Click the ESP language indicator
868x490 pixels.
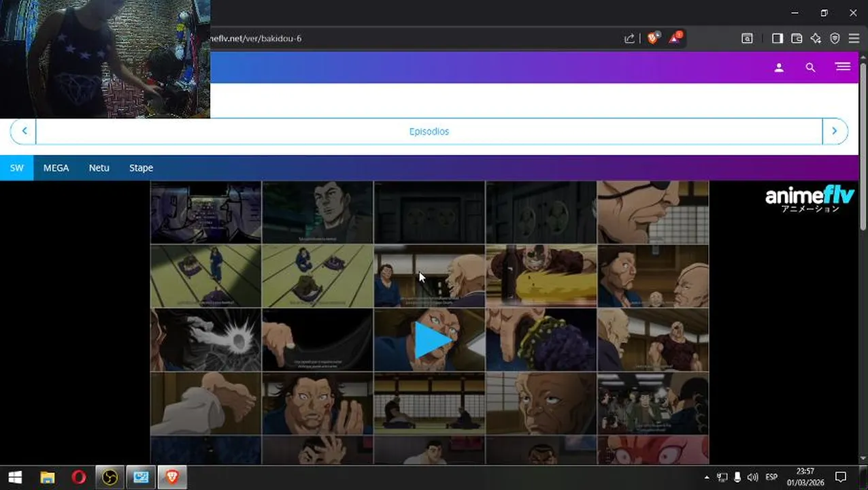[x=771, y=478]
